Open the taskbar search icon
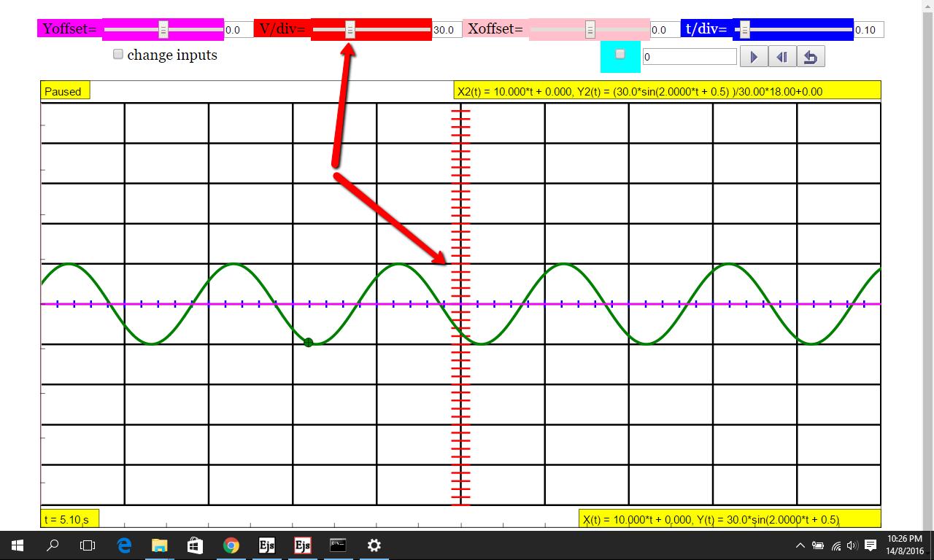The height and width of the screenshot is (560, 934). pos(53,545)
